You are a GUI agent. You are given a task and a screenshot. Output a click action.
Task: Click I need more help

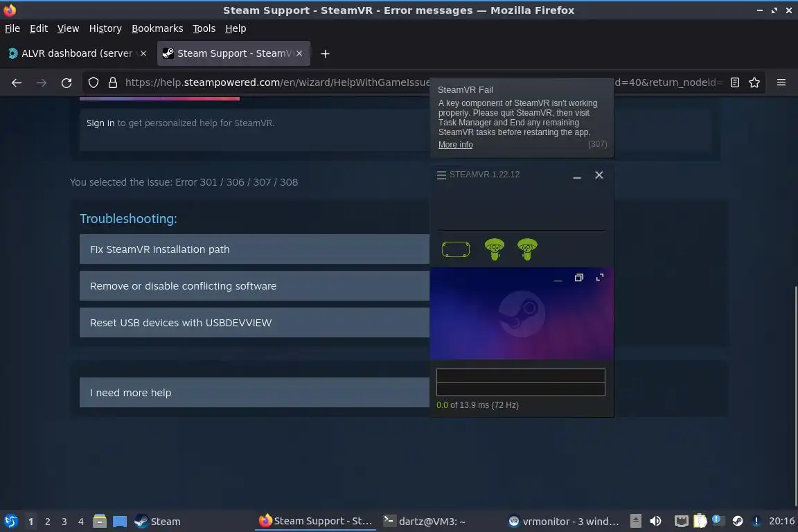coord(254,393)
